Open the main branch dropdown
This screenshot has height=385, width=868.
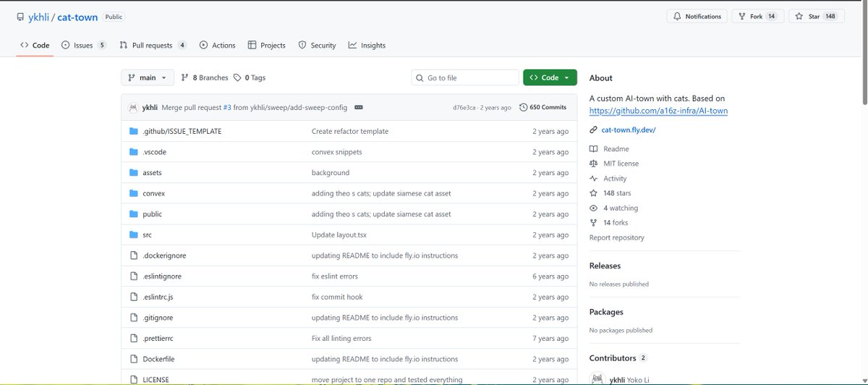pyautogui.click(x=148, y=77)
